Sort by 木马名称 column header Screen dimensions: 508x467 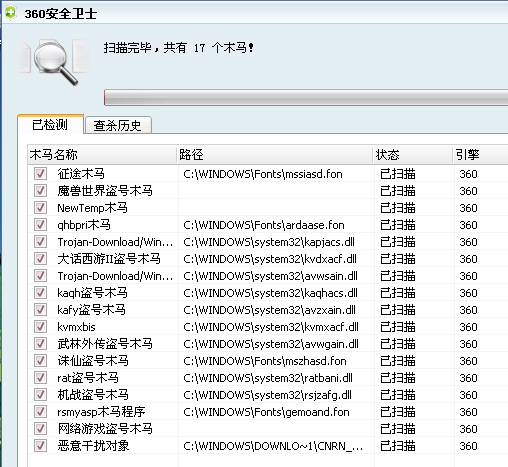point(102,155)
